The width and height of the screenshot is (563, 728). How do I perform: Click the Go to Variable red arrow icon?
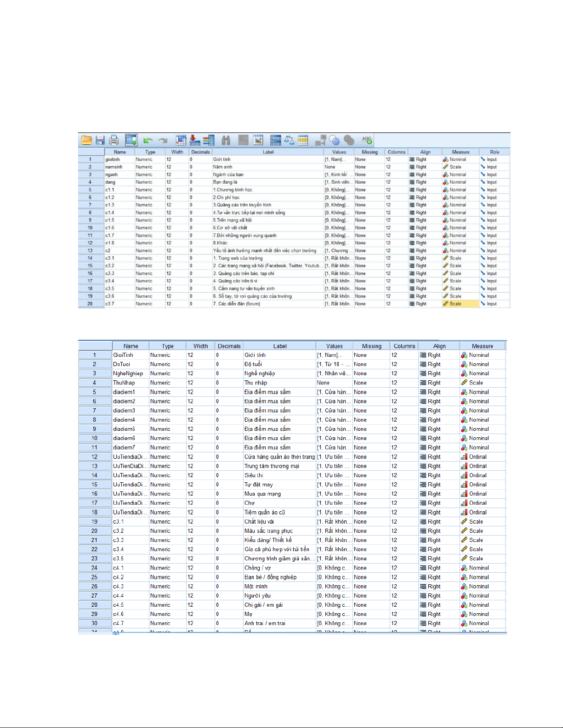[x=194, y=140]
